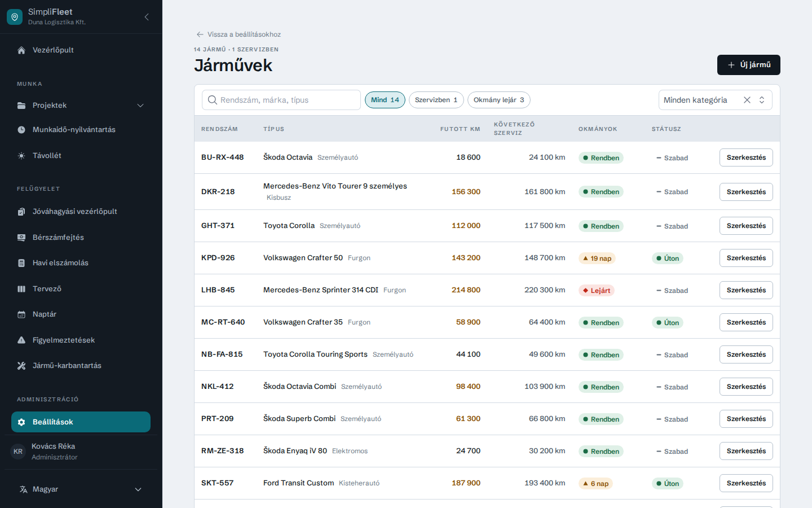Click the language translate icon
The height and width of the screenshot is (508, 812).
pyautogui.click(x=23, y=489)
